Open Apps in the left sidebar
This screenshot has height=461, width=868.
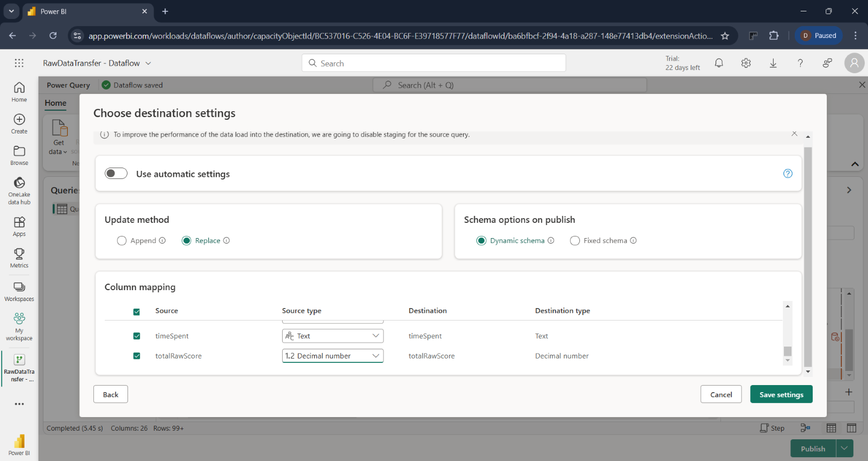click(19, 226)
